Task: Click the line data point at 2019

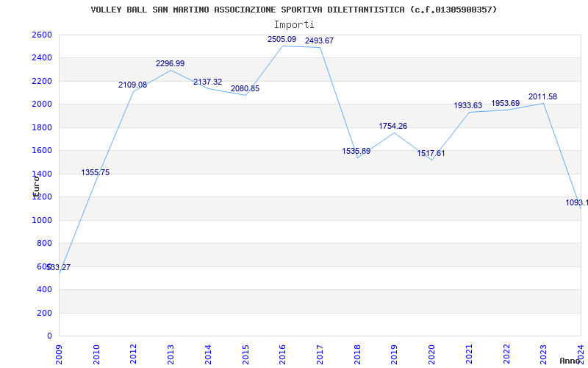Action: tap(395, 133)
